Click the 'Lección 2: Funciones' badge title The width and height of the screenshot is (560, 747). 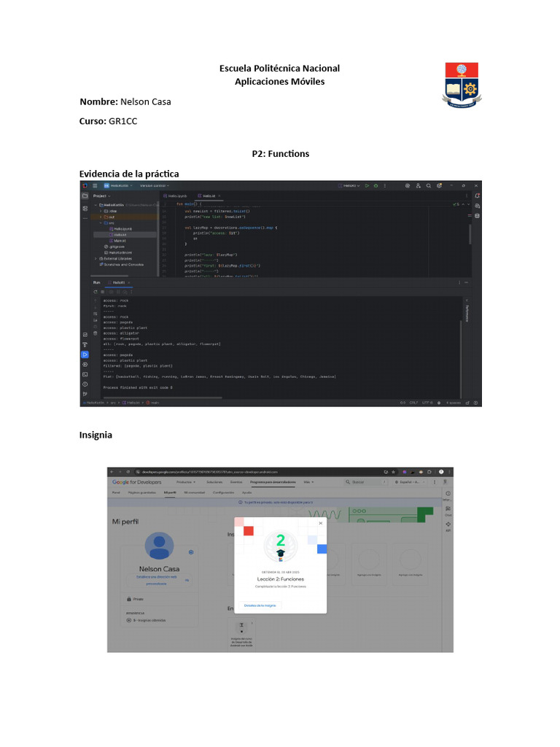(x=281, y=579)
